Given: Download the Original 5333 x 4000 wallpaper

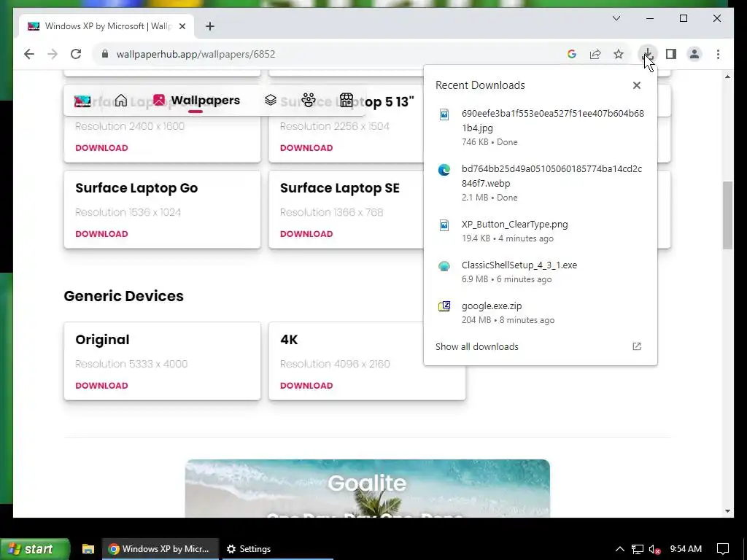Looking at the screenshot, I should pos(101,386).
